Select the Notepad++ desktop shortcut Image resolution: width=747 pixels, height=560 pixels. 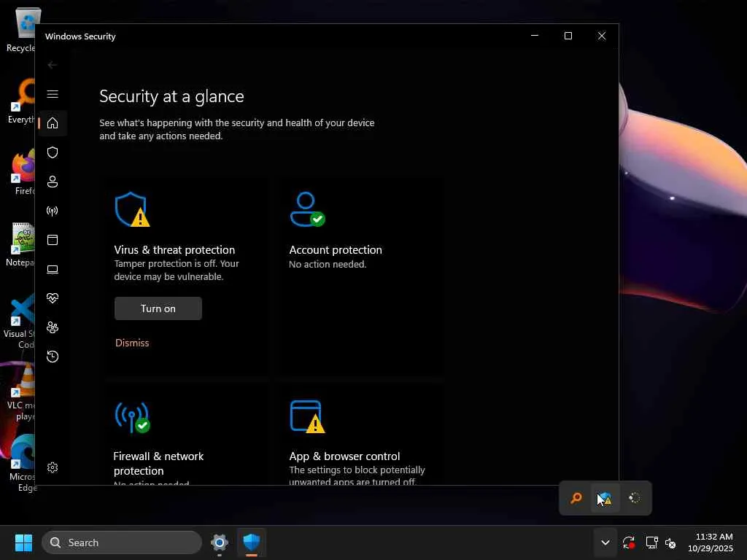coord(21,244)
